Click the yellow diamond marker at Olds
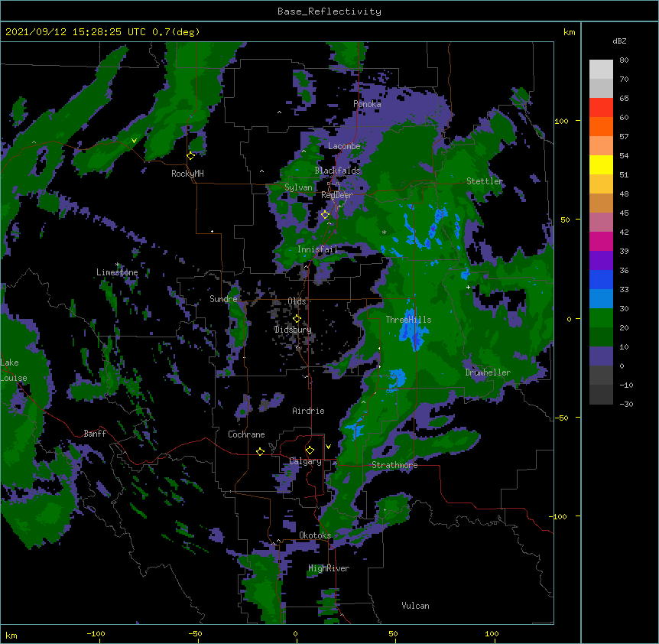 click(297, 319)
